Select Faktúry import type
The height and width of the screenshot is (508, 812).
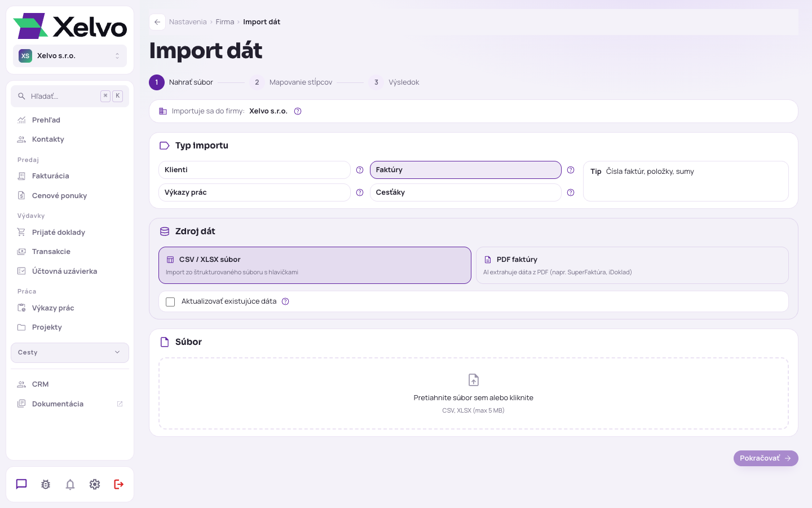pyautogui.click(x=465, y=170)
